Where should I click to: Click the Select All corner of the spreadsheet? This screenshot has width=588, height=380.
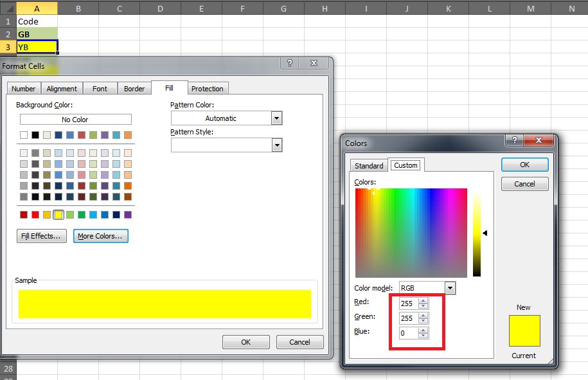point(8,8)
